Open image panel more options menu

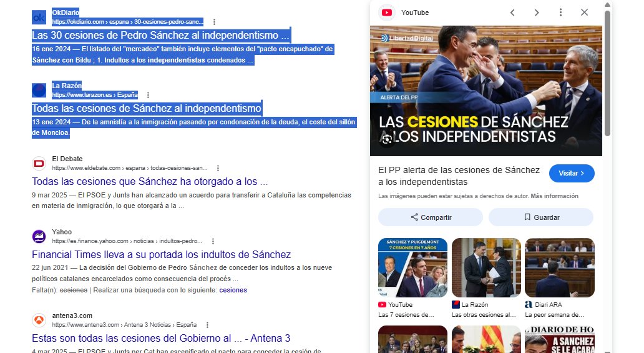[560, 12]
